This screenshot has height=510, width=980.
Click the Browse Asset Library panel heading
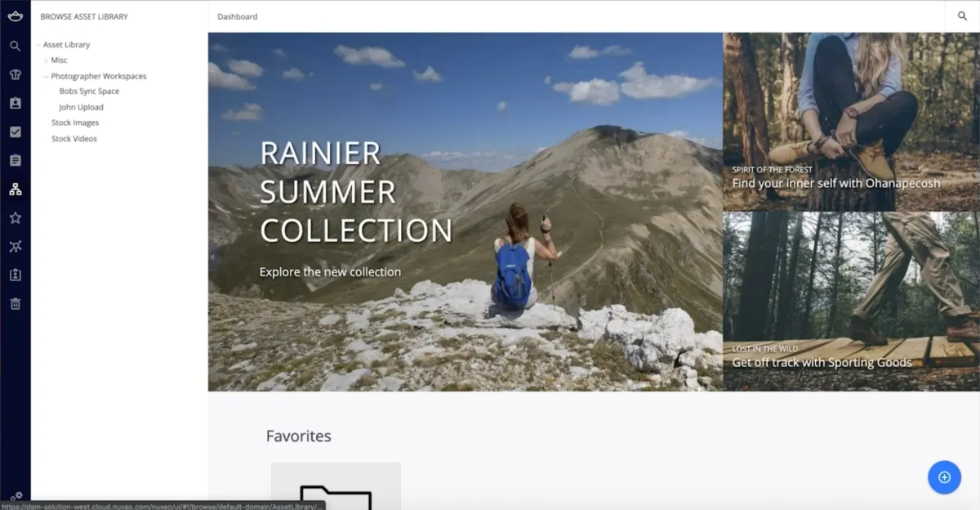coord(84,16)
